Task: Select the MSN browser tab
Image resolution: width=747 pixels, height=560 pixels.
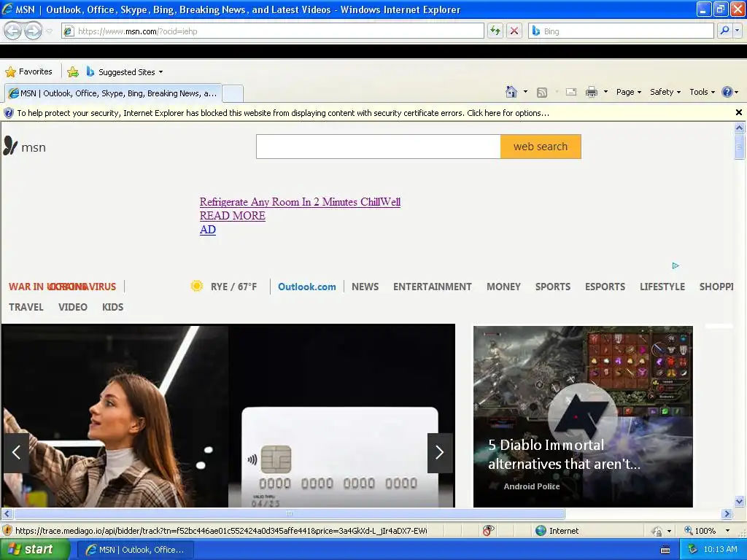Action: pos(113,93)
